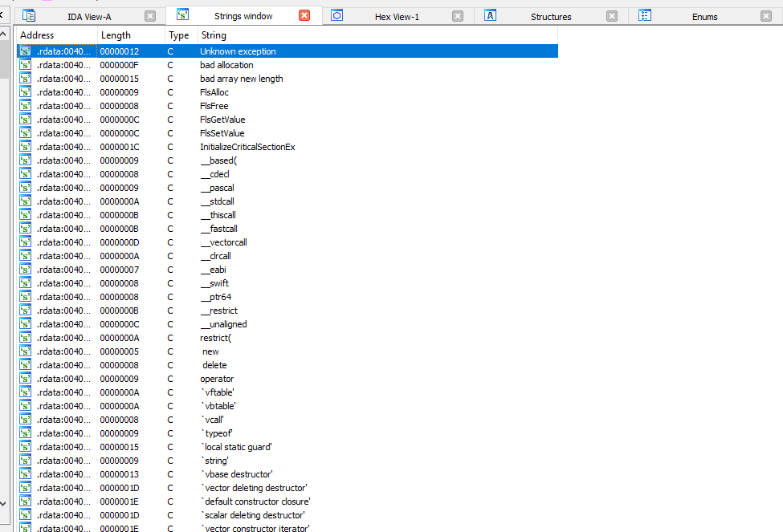
Task: Sort by the Length column header
Action: [115, 35]
